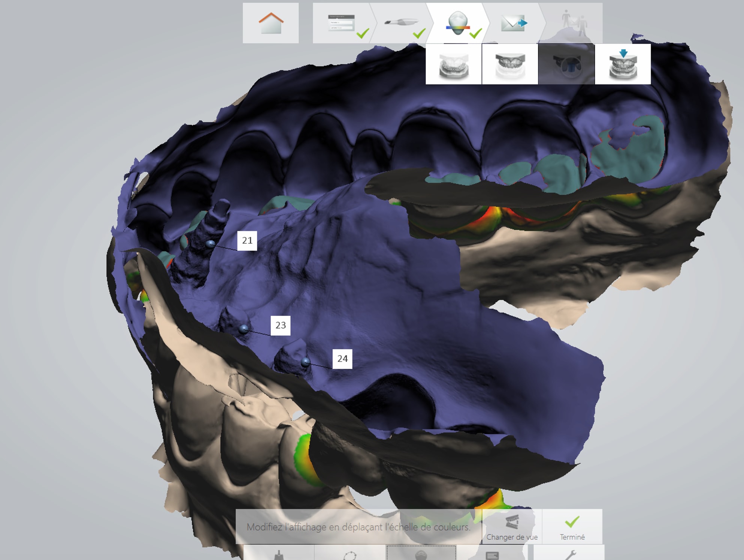Open the annotation notes tool icon
The height and width of the screenshot is (560, 744).
492,554
